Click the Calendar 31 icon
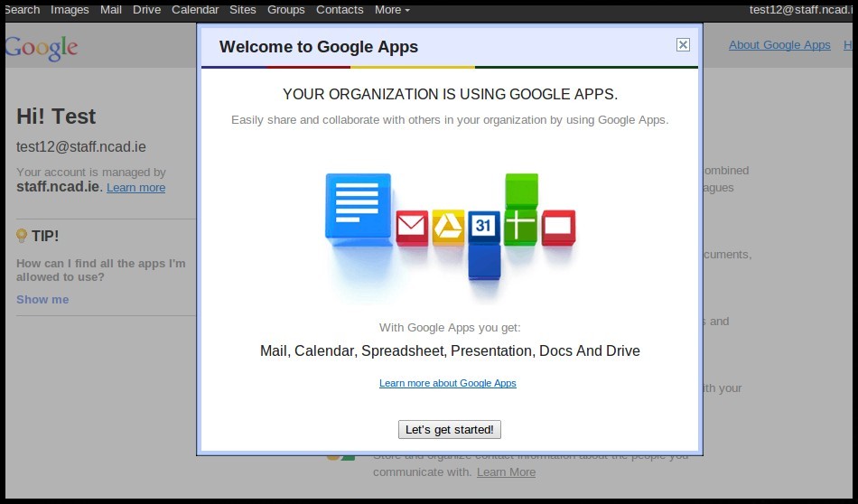The height and width of the screenshot is (504, 858). point(484,226)
